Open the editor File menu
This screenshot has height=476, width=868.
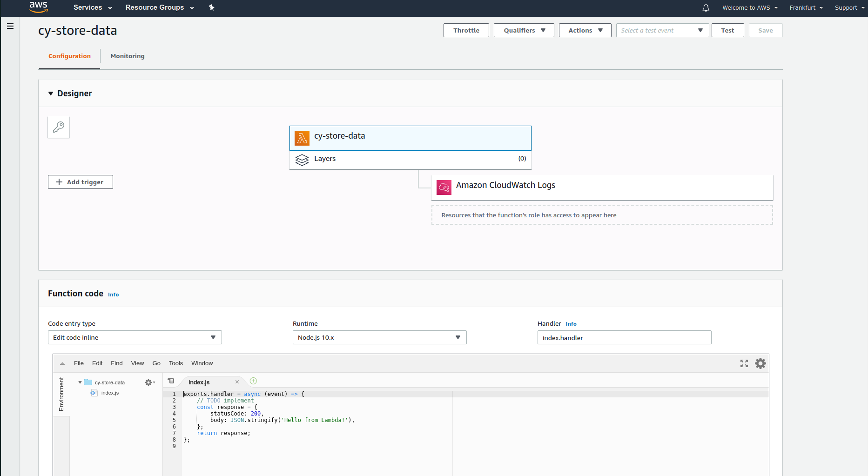point(79,363)
